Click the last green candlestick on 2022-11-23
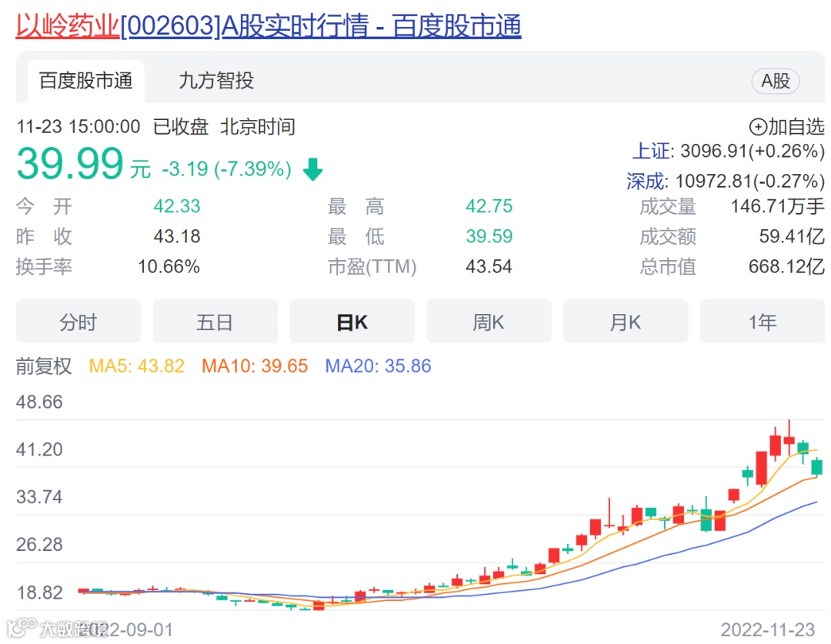The image size is (831, 644). [x=816, y=467]
